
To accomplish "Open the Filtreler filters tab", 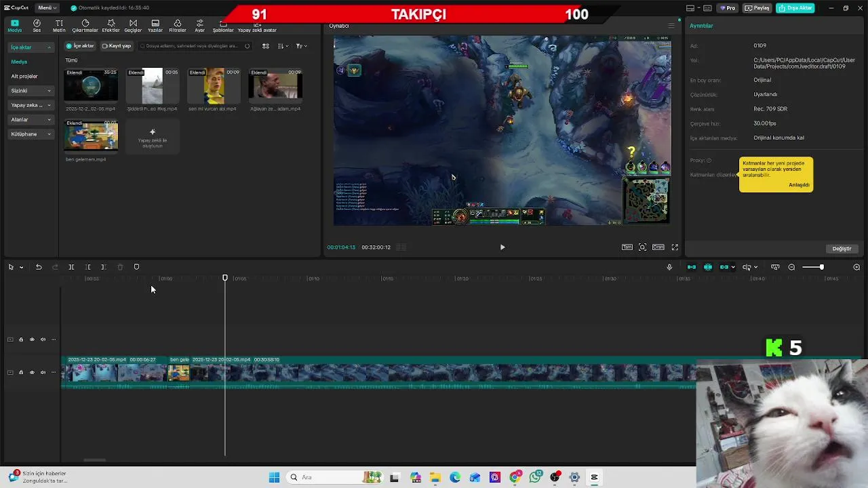I will (178, 26).
